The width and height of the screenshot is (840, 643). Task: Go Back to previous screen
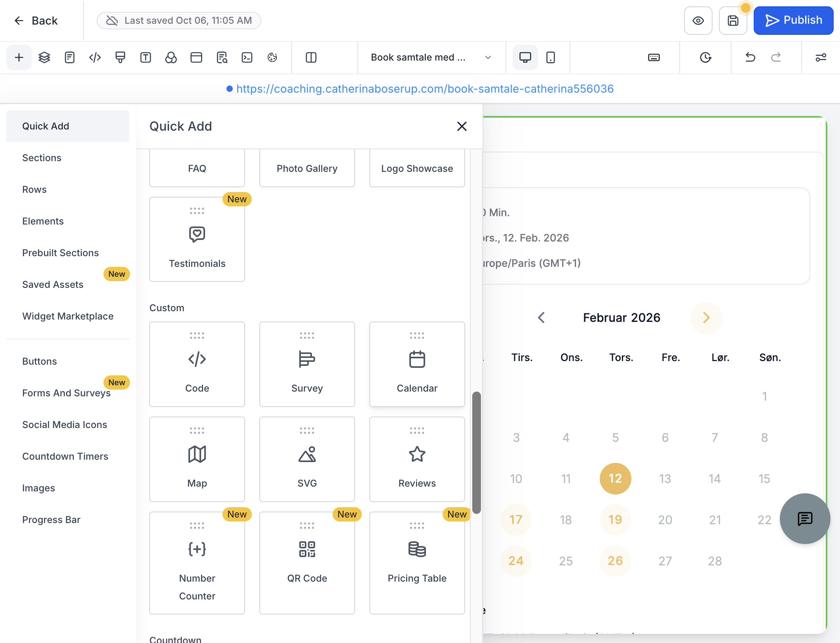(36, 21)
